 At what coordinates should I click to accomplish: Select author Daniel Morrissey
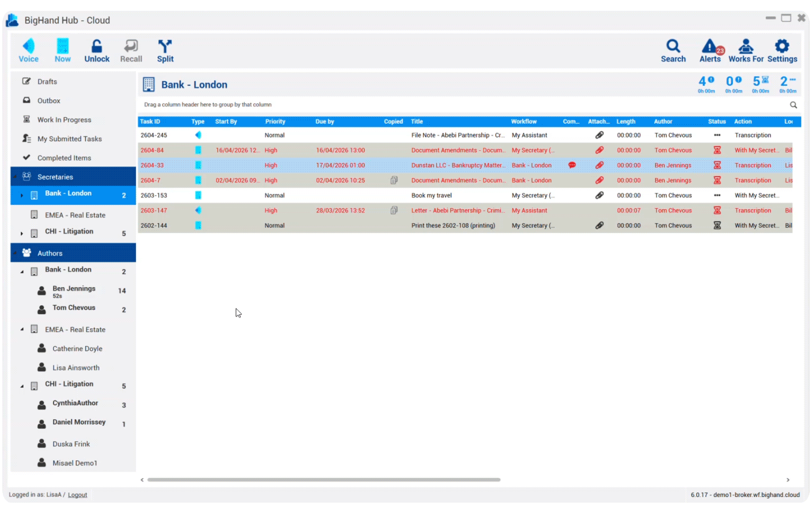[x=79, y=422]
